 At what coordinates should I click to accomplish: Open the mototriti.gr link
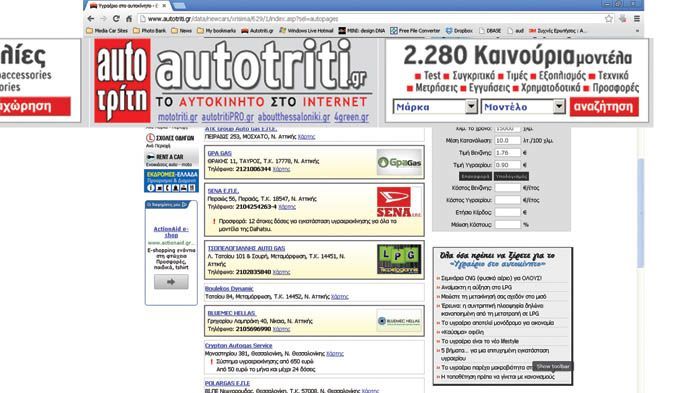tap(178, 117)
